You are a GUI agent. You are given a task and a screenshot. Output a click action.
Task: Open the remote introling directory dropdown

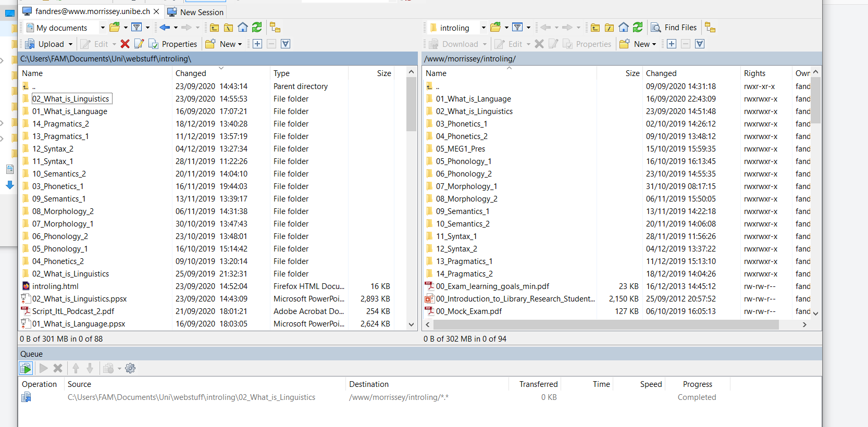[483, 28]
